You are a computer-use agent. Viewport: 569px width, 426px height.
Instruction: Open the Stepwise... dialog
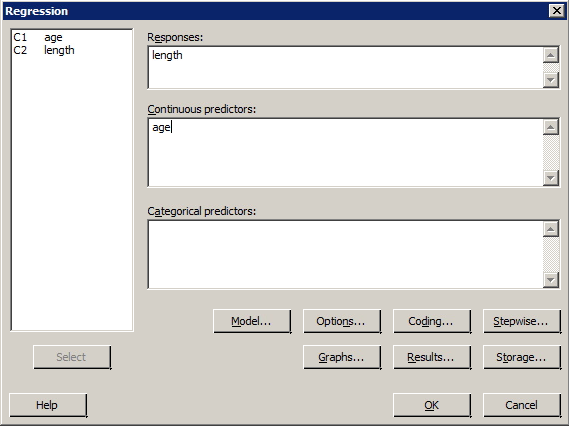click(x=522, y=321)
